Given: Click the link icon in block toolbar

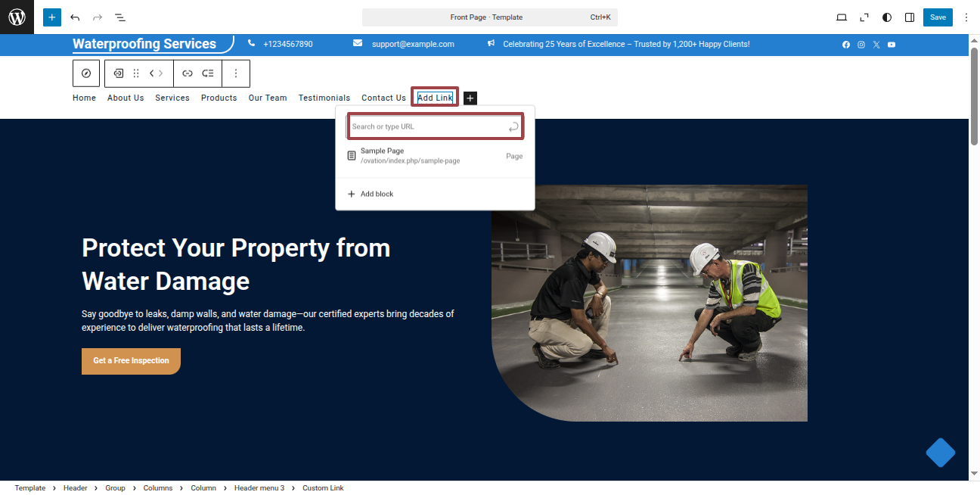Looking at the screenshot, I should point(188,73).
